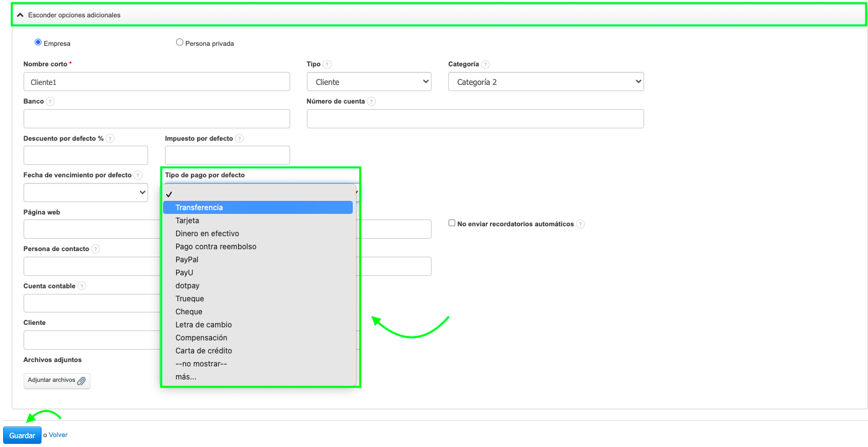Click the Nombre corto input field

(156, 82)
